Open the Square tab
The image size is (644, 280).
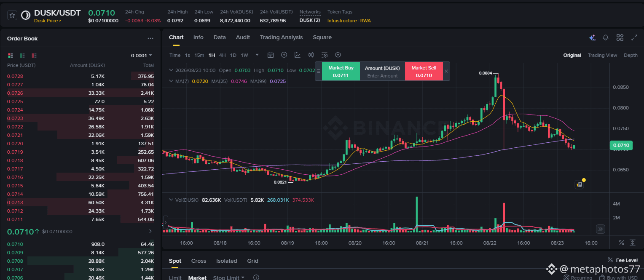click(x=322, y=37)
